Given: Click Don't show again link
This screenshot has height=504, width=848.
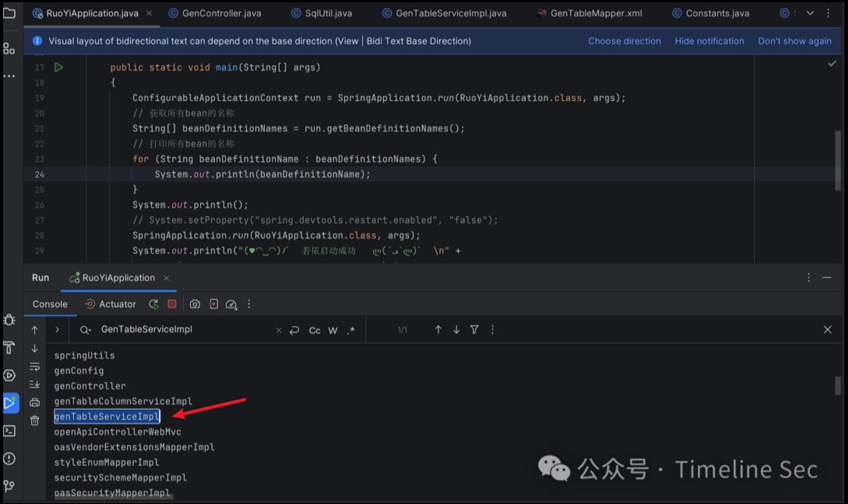Looking at the screenshot, I should (794, 41).
